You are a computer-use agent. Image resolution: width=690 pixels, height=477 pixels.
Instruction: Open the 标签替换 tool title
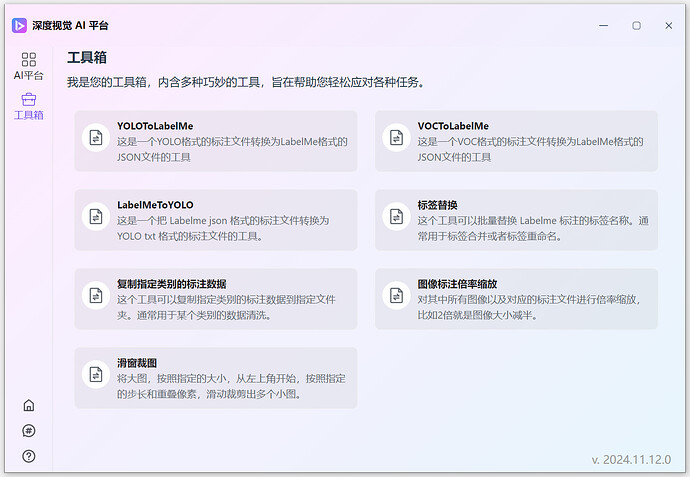click(x=437, y=205)
